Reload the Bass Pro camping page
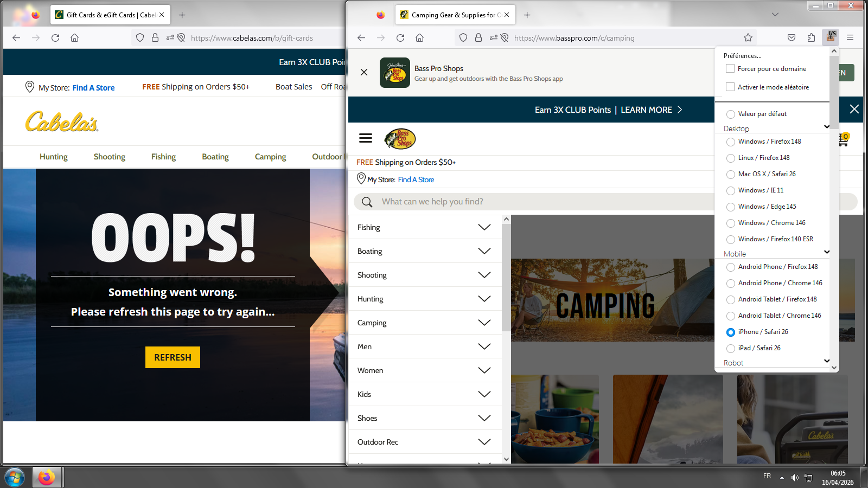Viewport: 868px width, 488px height. [x=400, y=37]
